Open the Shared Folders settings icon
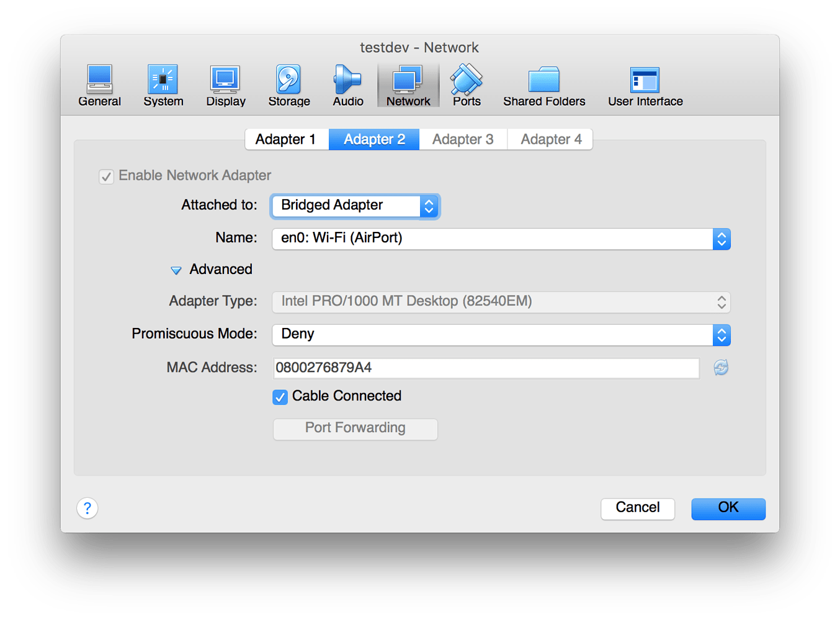840x620 pixels. 543,84
